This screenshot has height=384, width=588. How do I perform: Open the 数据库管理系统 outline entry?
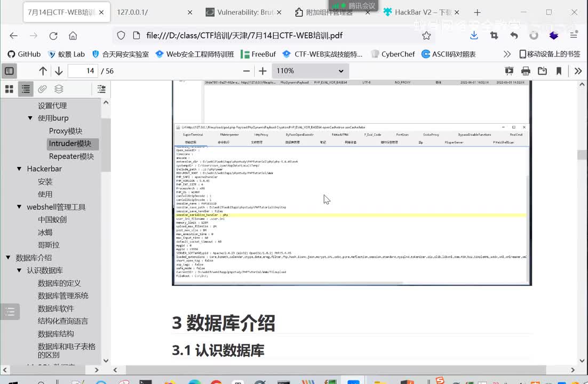point(63,296)
